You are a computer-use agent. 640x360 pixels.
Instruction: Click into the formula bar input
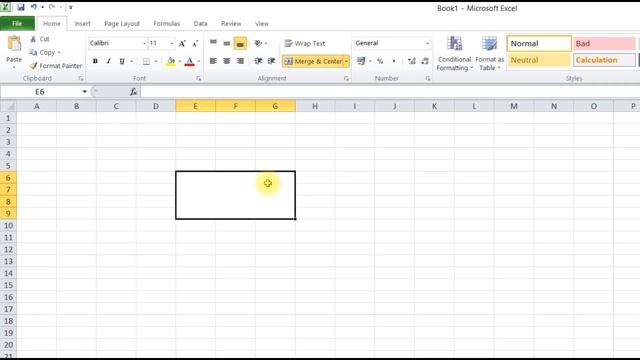tap(390, 92)
